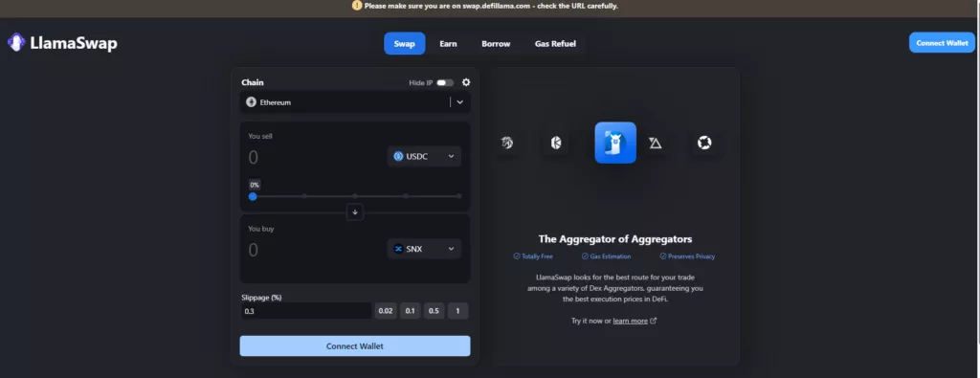Click the aggregator icon next to the unicorn icon

tap(556, 144)
